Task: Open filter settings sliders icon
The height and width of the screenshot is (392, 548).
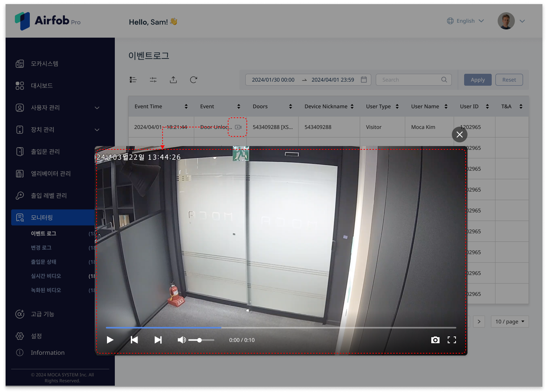Action: click(153, 80)
